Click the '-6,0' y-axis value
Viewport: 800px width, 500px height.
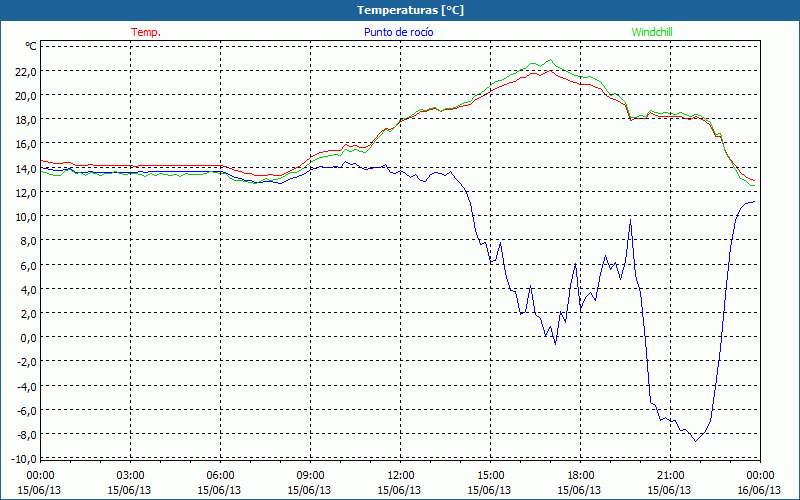[x=27, y=411]
